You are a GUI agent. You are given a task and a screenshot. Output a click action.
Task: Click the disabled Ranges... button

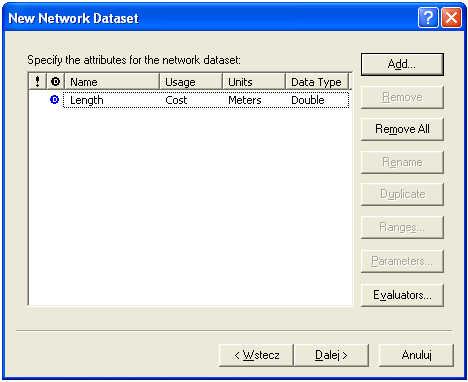coord(402,227)
